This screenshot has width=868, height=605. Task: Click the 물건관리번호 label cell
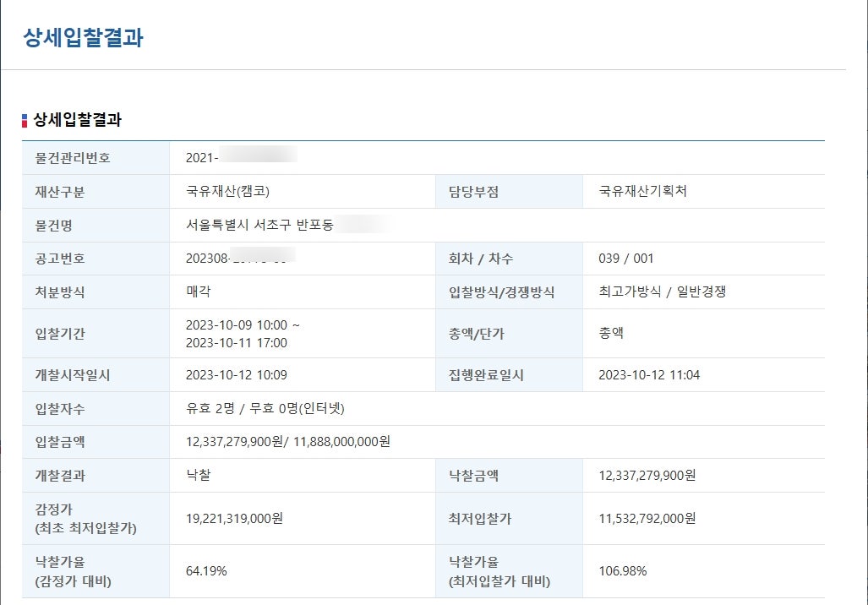pos(73,158)
